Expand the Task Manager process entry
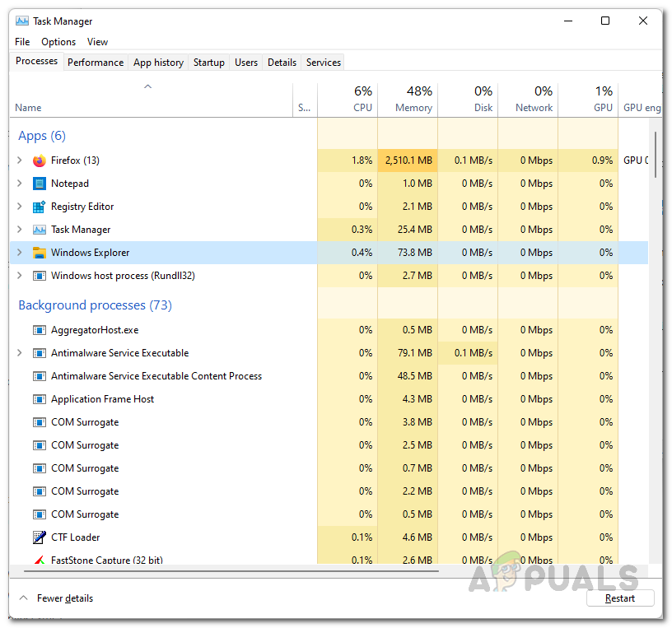The height and width of the screenshot is (628, 672). (19, 230)
